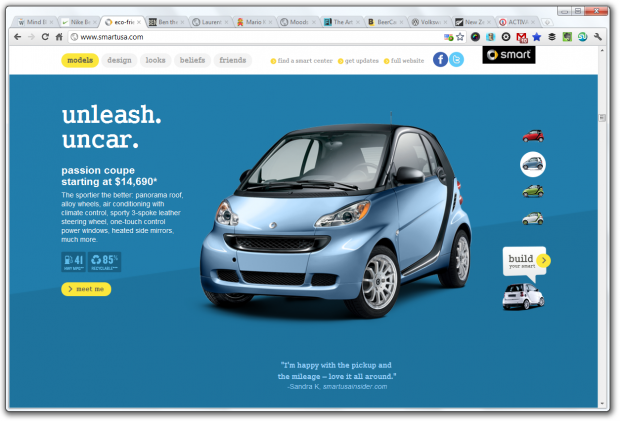This screenshot has width=620, height=421.
Task: Click the full website link
Action: (x=404, y=60)
